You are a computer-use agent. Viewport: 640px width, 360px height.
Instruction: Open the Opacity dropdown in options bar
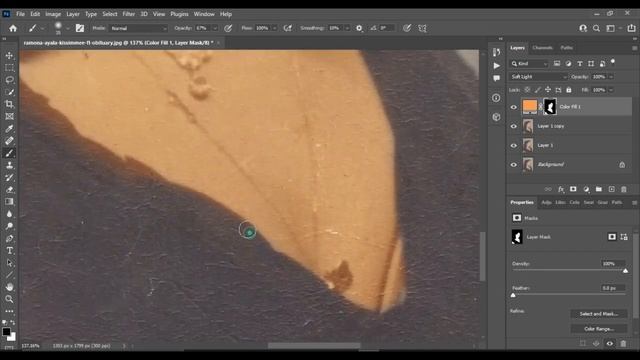coord(215,28)
